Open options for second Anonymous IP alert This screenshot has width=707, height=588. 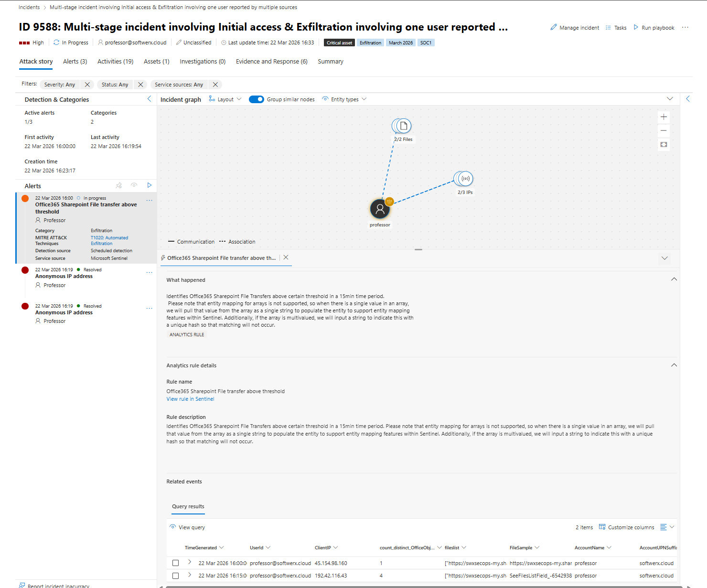[x=149, y=309]
